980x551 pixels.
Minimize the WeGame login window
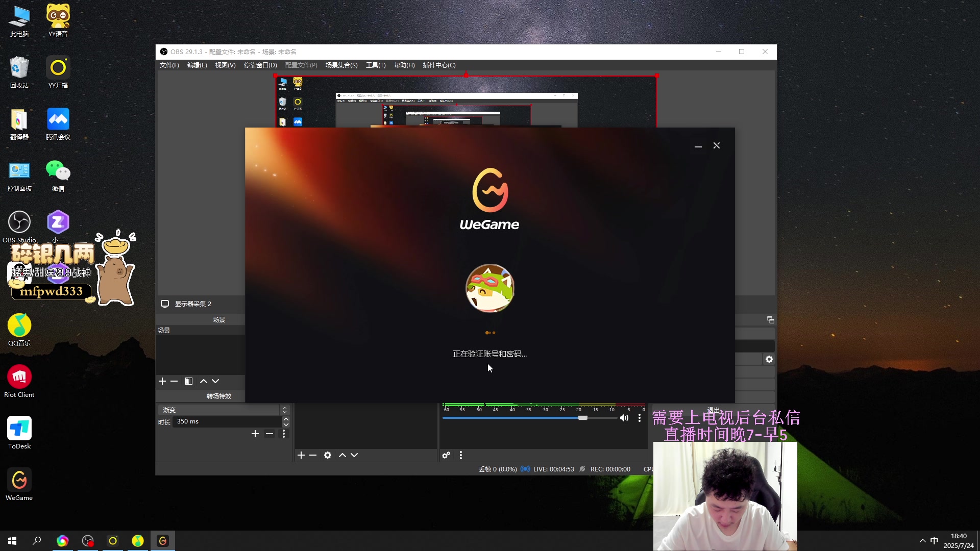(698, 146)
